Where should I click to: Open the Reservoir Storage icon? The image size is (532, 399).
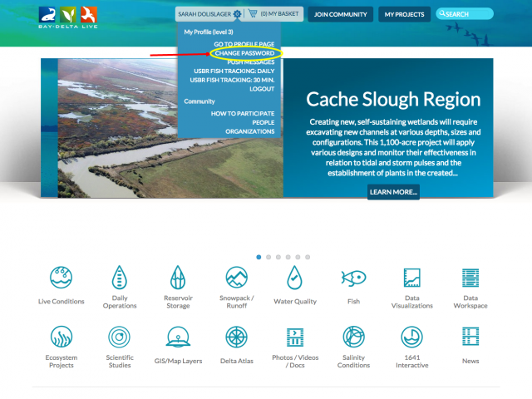(x=178, y=277)
